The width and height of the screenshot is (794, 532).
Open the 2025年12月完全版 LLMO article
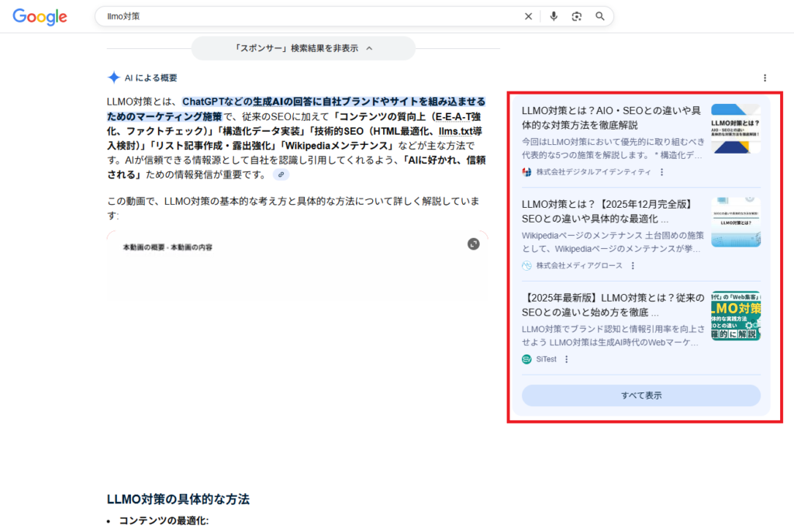(x=609, y=211)
